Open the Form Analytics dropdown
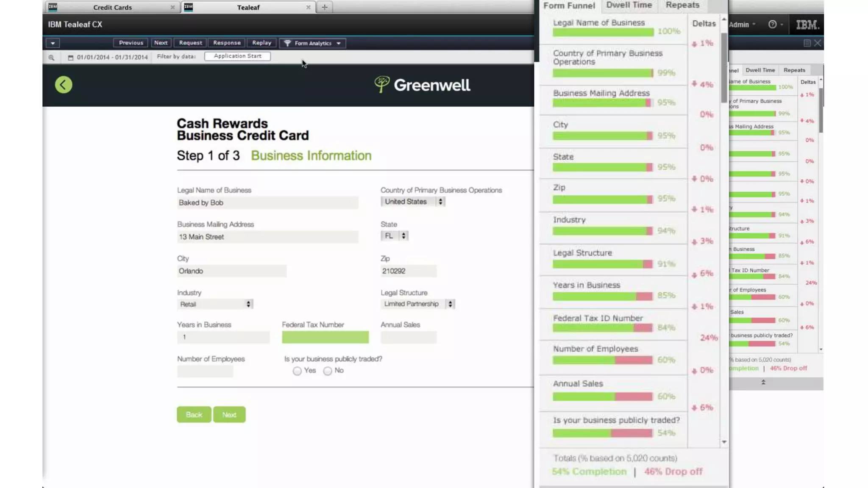 click(312, 43)
